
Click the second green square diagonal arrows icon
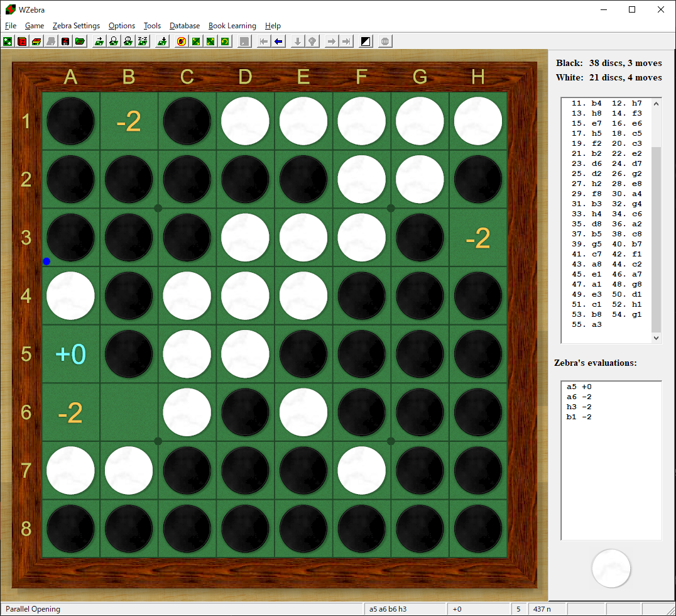[x=210, y=41]
